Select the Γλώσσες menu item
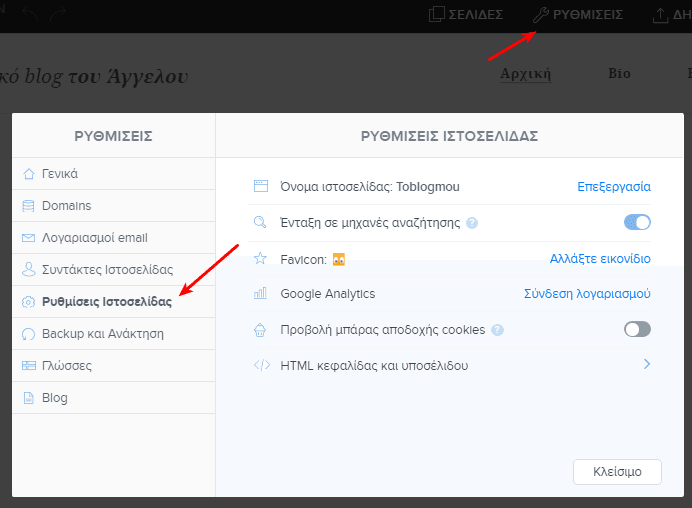 click(114, 366)
